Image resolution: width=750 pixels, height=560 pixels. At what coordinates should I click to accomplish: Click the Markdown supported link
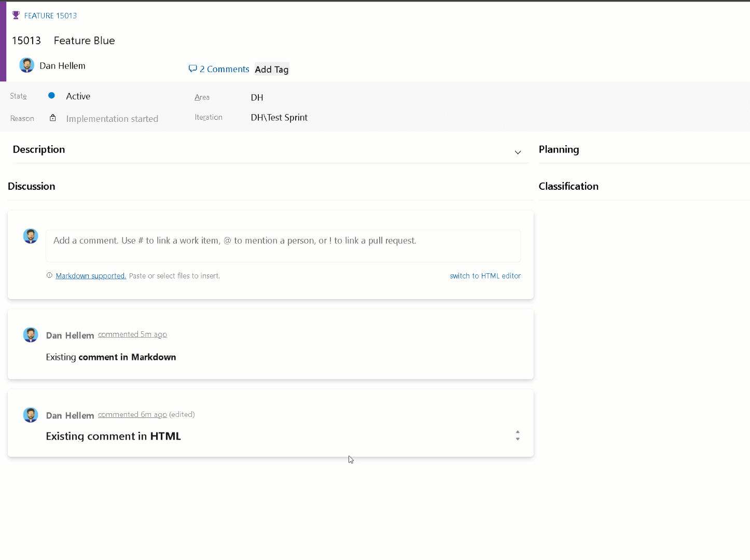pyautogui.click(x=90, y=275)
